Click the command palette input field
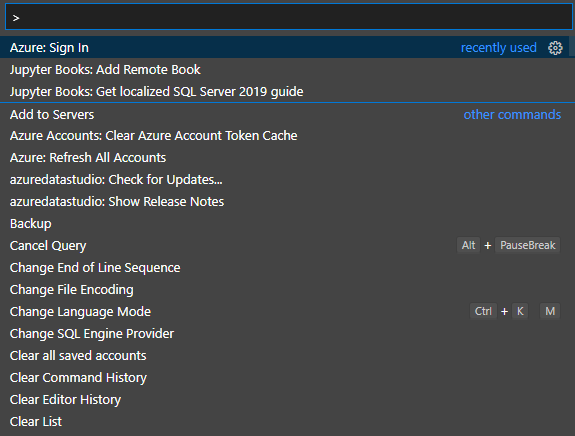The image size is (575, 436). pos(289,17)
